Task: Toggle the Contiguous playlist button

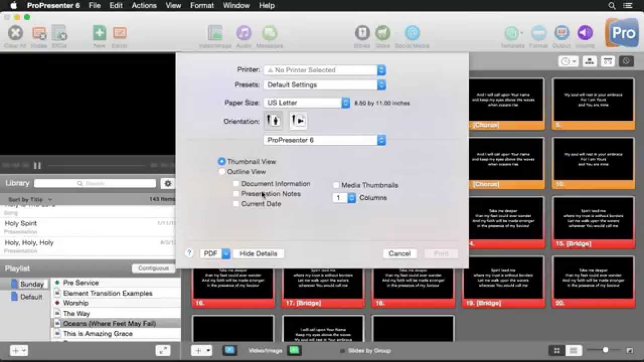Action: pos(153,268)
